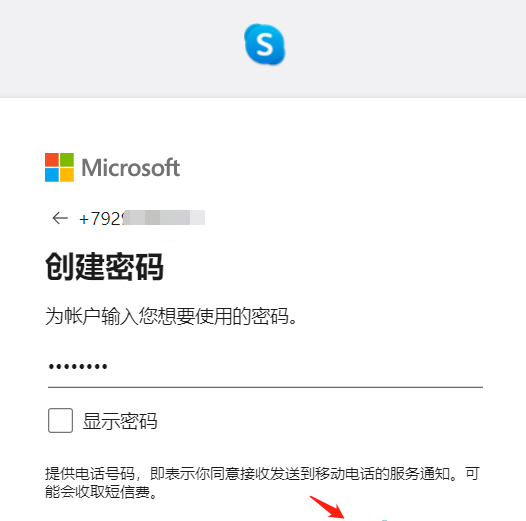The width and height of the screenshot is (526, 521).
Task: Click the green square of the Microsoft logo
Action: [x=67, y=160]
